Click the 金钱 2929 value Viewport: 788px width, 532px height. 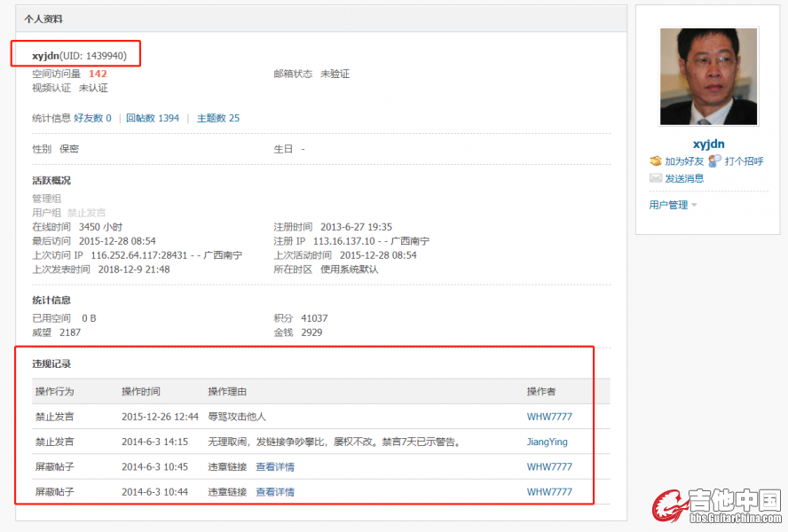[x=311, y=332]
